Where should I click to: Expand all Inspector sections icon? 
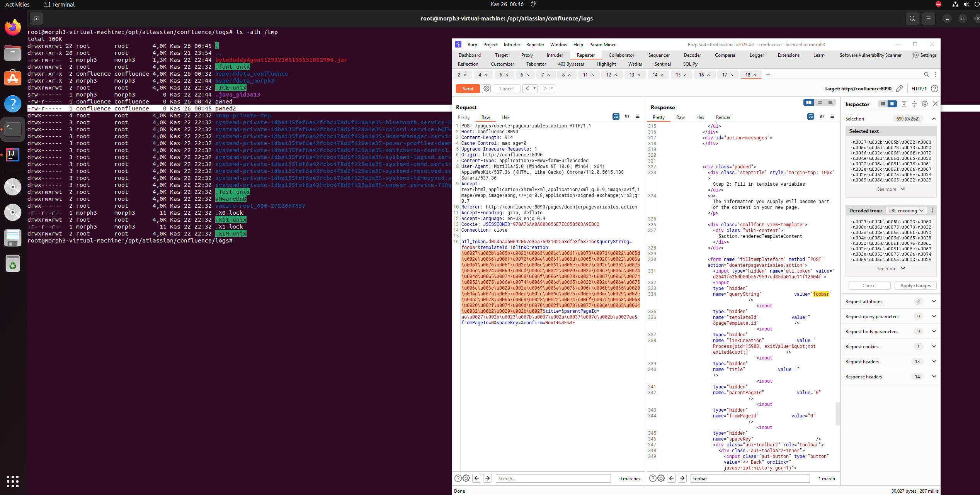coord(904,104)
